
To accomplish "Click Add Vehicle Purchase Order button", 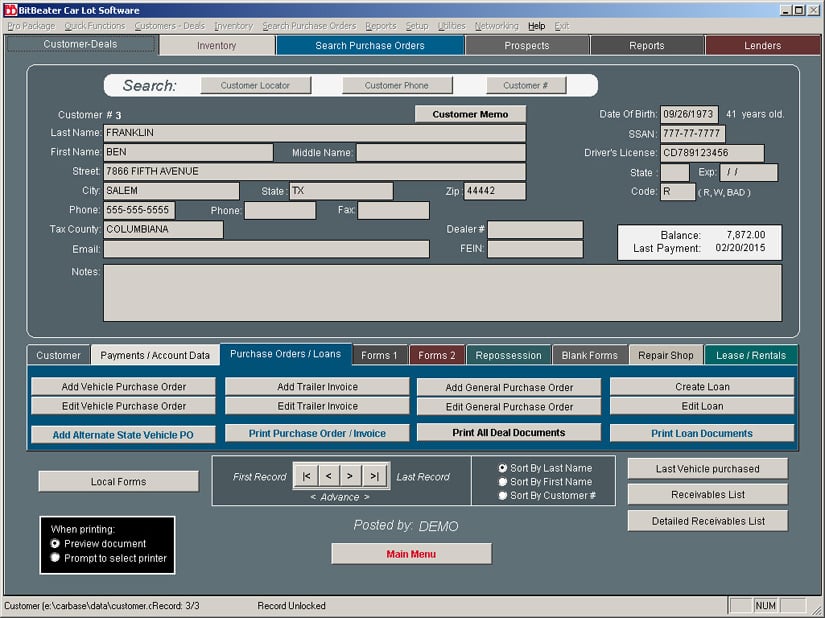I will [124, 387].
